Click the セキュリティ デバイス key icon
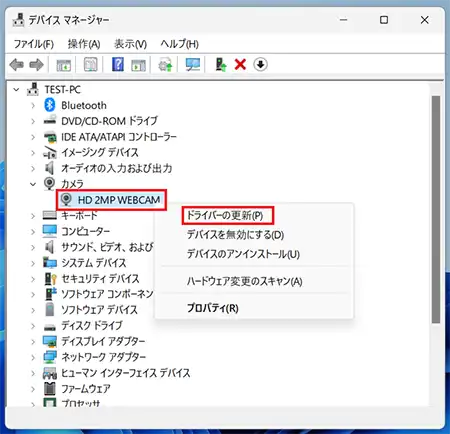Screen dimensions: 450x434 click(x=50, y=279)
